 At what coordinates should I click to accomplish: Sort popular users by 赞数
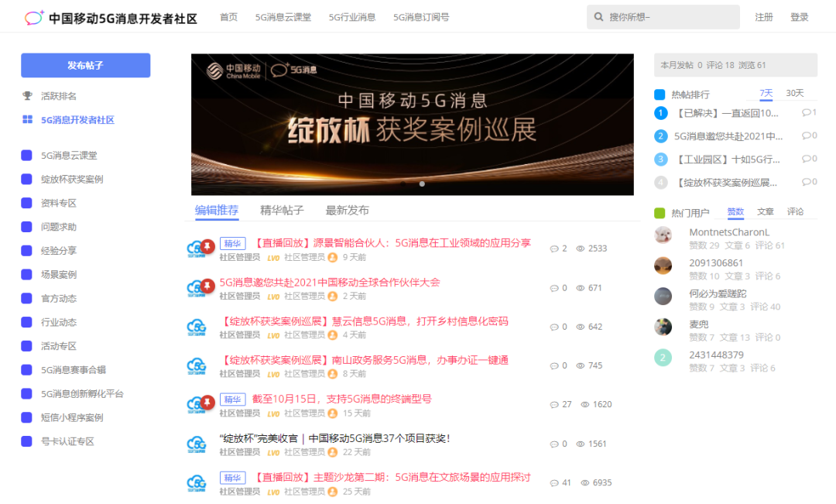point(735,211)
